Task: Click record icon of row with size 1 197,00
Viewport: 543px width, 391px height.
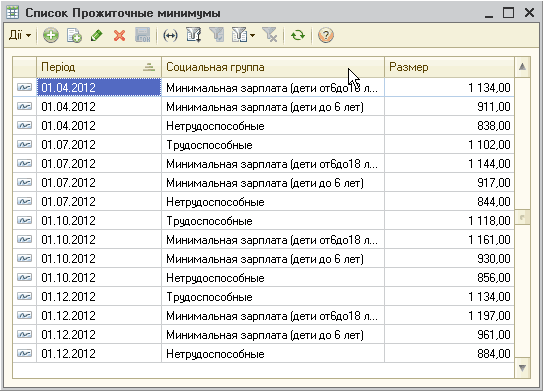Action: pyautogui.click(x=24, y=316)
